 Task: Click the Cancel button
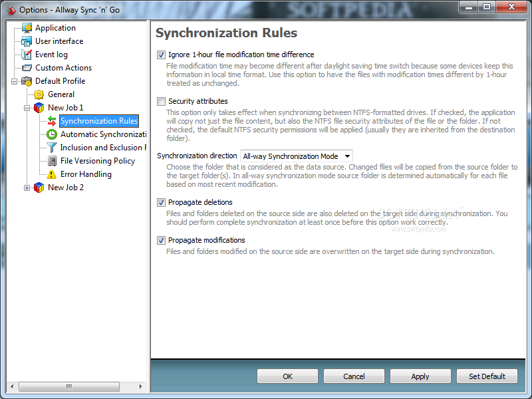pyautogui.click(x=354, y=376)
